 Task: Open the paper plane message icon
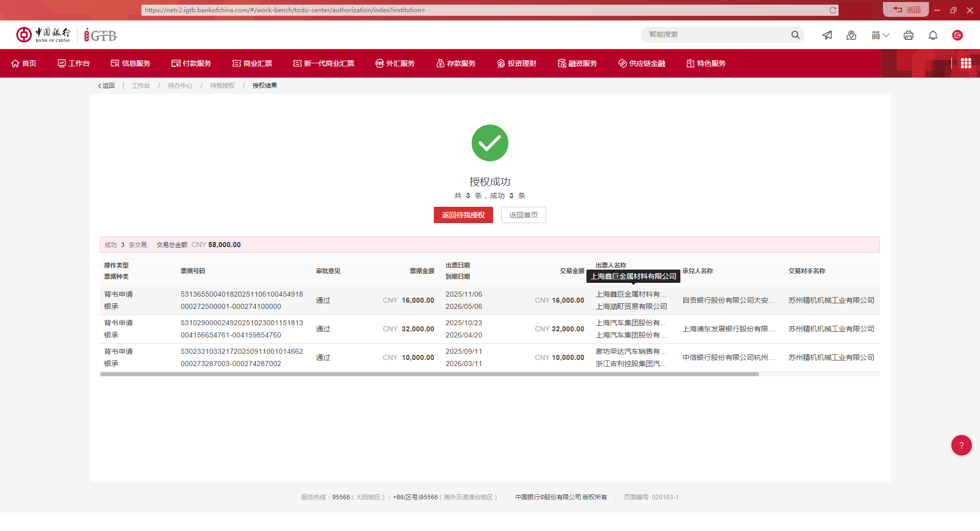tap(827, 35)
